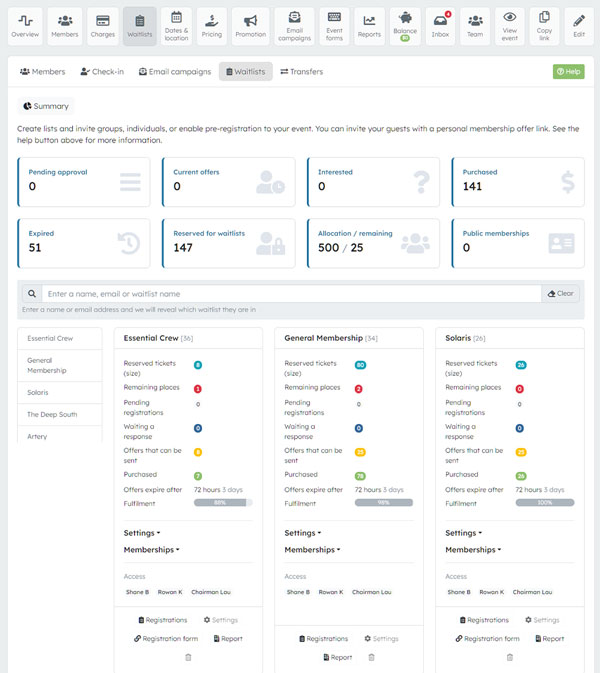Select the Waitlists sub-tab
This screenshot has height=673, width=600.
tap(245, 72)
